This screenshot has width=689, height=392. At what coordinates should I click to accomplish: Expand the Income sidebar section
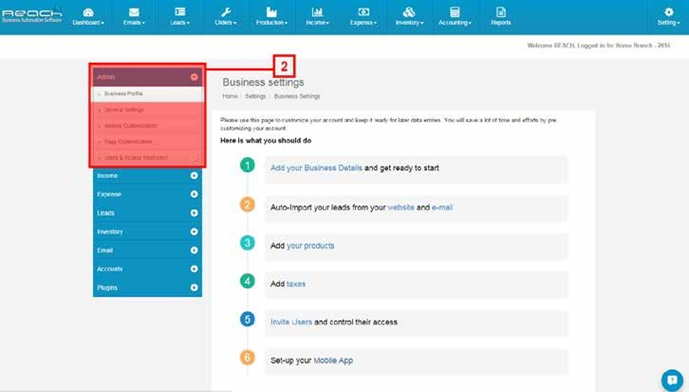pos(147,175)
